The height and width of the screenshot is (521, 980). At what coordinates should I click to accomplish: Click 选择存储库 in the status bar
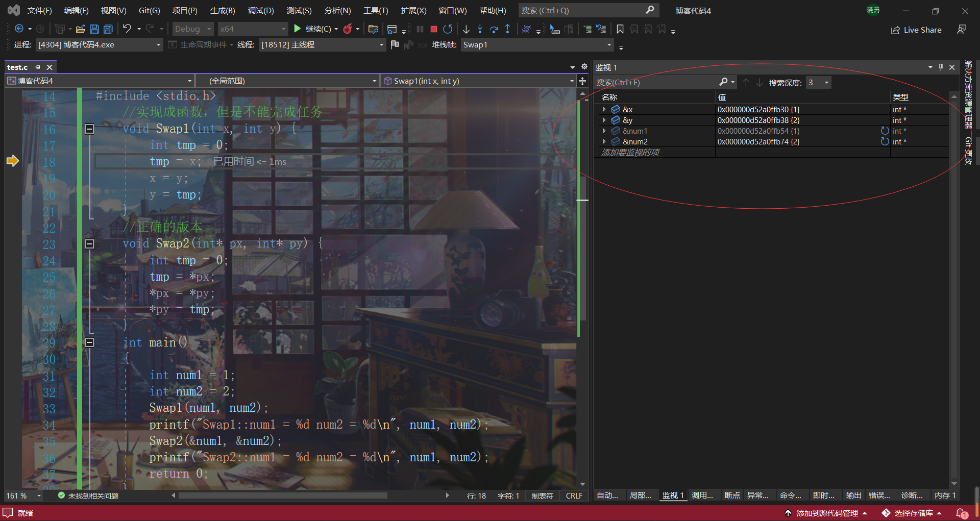point(913,513)
